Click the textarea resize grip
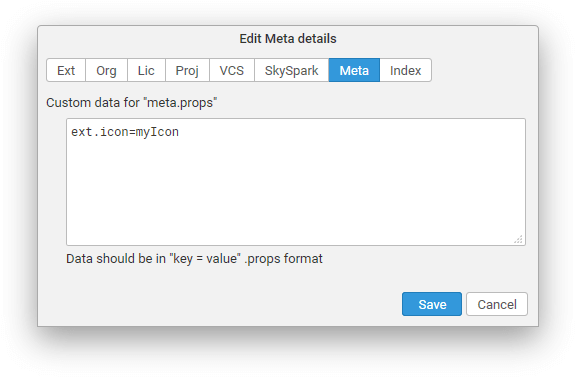Viewport: 577px width, 377px height. click(x=518, y=240)
